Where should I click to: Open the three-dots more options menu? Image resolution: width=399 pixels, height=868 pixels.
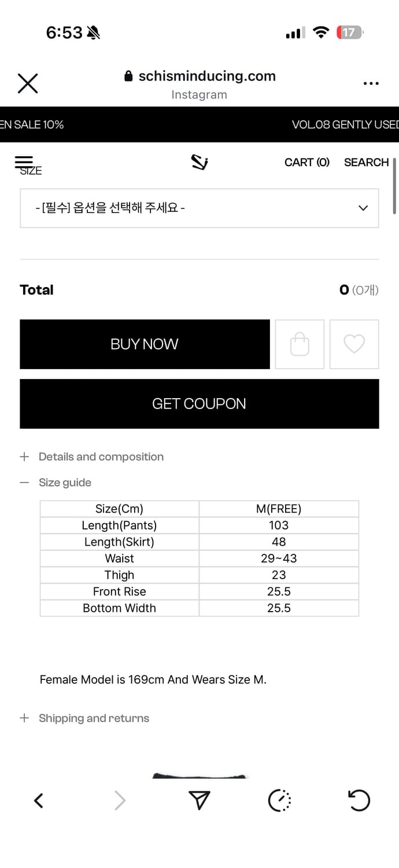[371, 83]
